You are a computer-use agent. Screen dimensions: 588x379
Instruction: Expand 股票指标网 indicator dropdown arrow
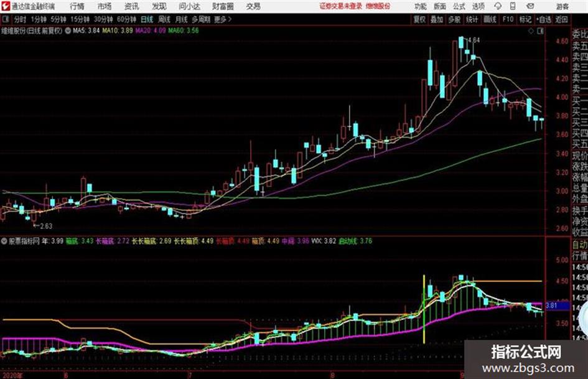(x=4, y=241)
